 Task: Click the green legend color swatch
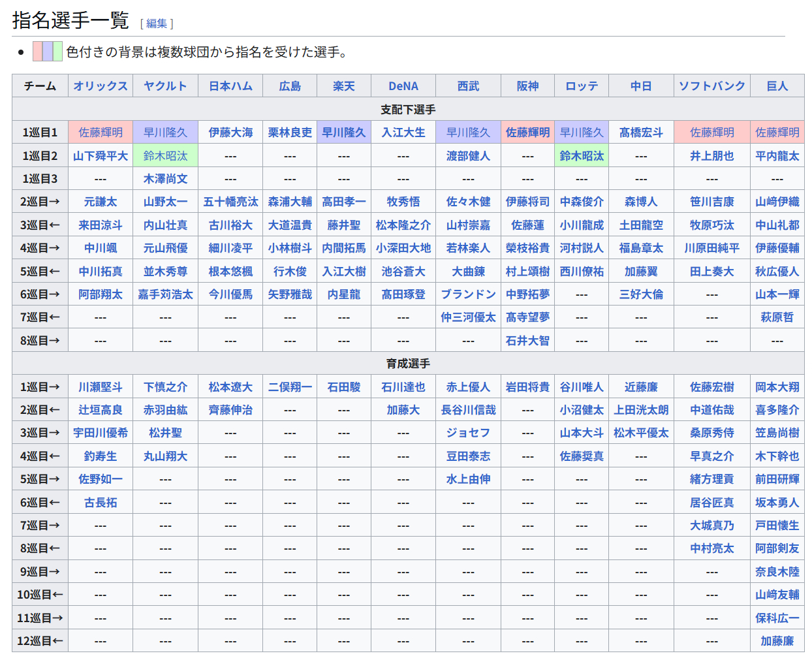click(x=57, y=52)
